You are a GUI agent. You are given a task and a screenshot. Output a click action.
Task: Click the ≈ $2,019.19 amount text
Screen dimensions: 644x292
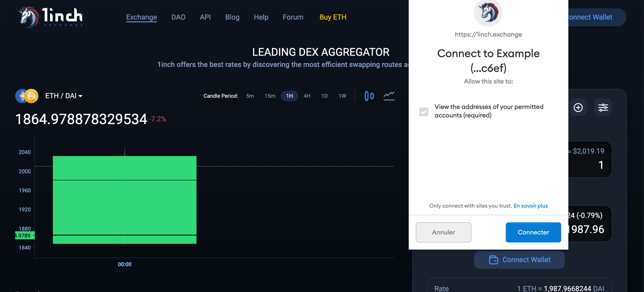[x=586, y=151]
